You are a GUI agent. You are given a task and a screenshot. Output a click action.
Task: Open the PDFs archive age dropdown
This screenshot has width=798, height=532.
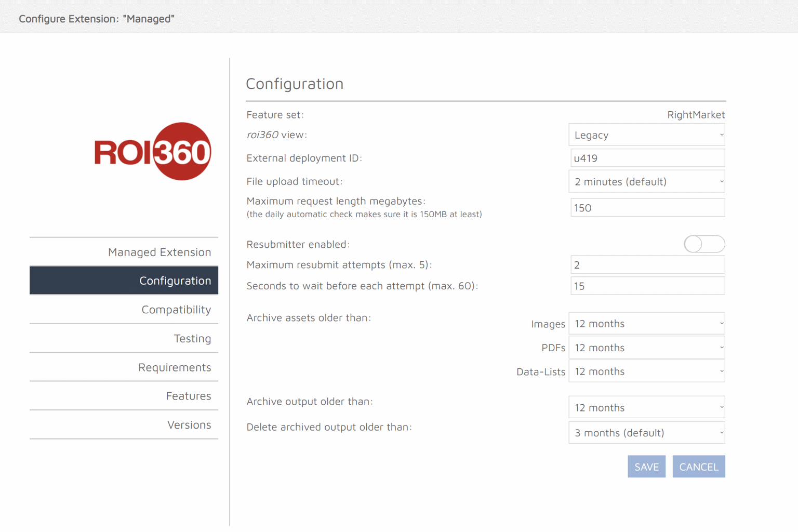pyautogui.click(x=646, y=348)
